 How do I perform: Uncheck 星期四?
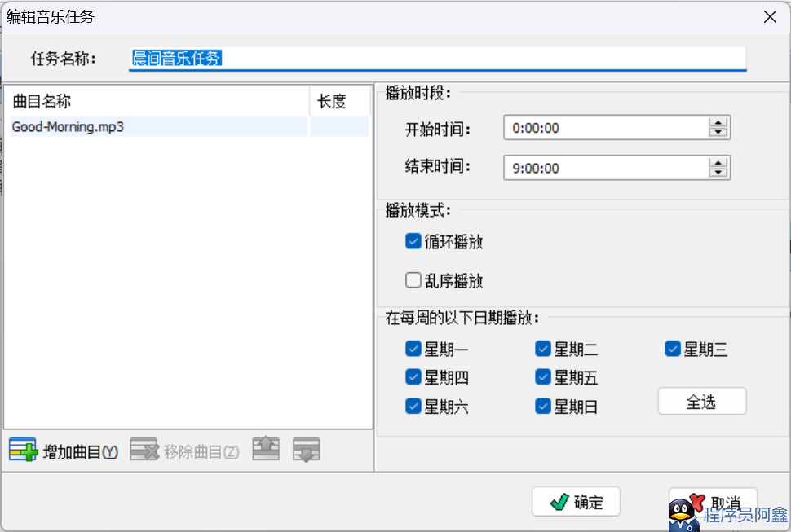[413, 377]
